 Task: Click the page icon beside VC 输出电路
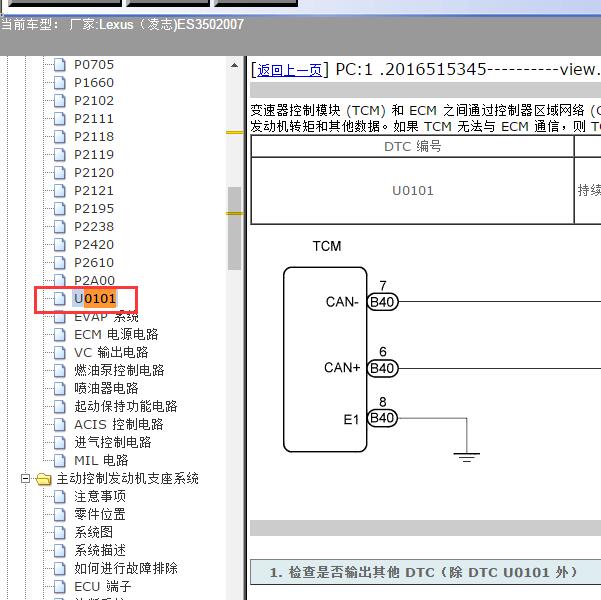coord(59,353)
